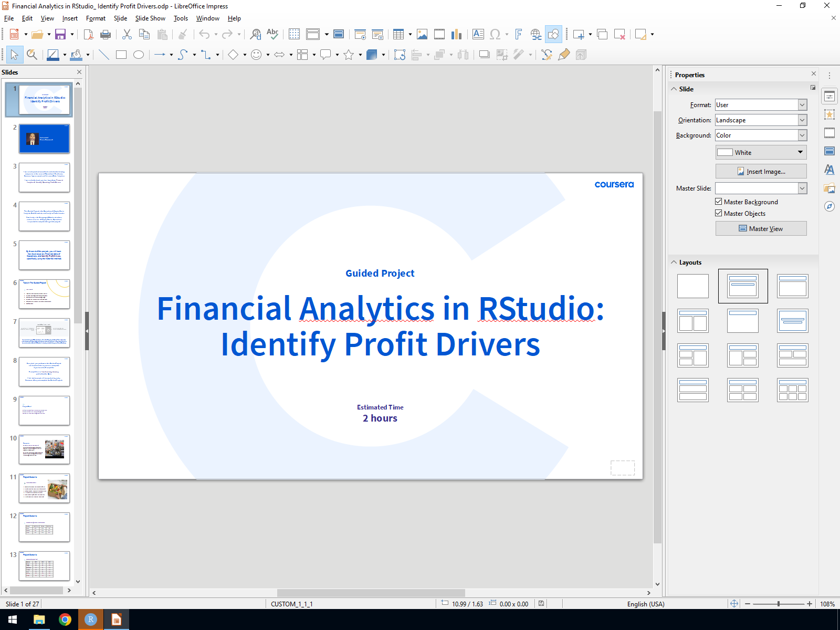The width and height of the screenshot is (840, 630).
Task: Open the White background color picker
Action: [761, 153]
